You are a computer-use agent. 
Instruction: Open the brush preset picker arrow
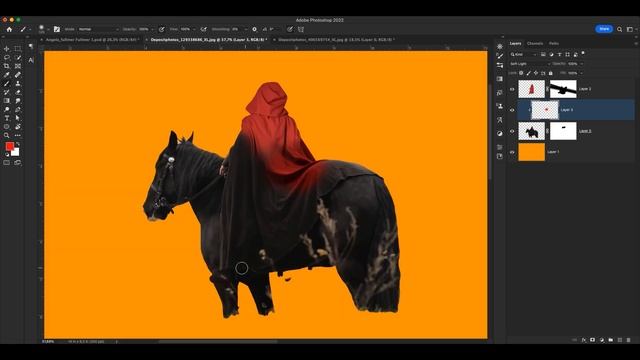point(47,29)
